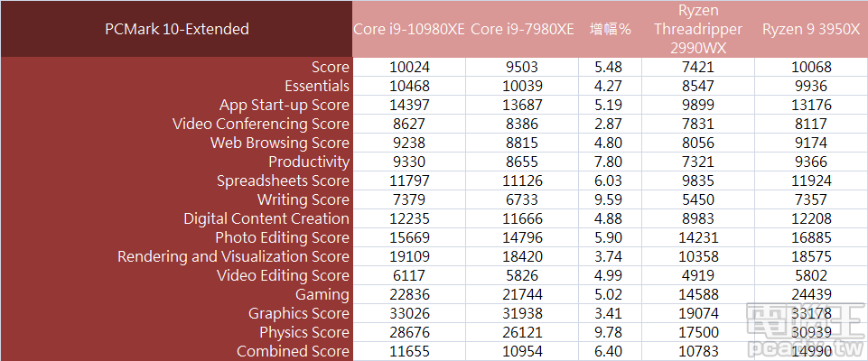Click cell value 9366
868x361 pixels.
pyautogui.click(x=811, y=162)
